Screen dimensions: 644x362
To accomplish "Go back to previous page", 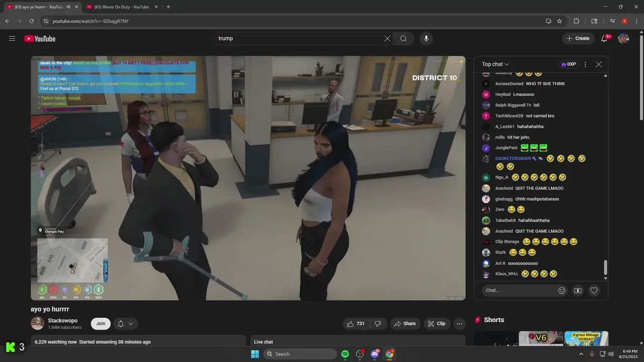I will tap(7, 21).
